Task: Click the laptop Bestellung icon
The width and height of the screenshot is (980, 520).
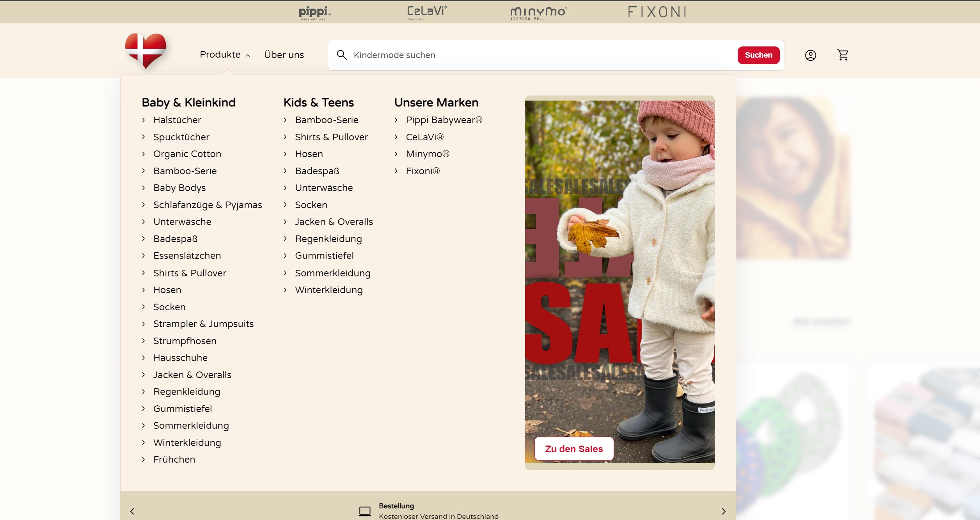Action: coord(365,511)
